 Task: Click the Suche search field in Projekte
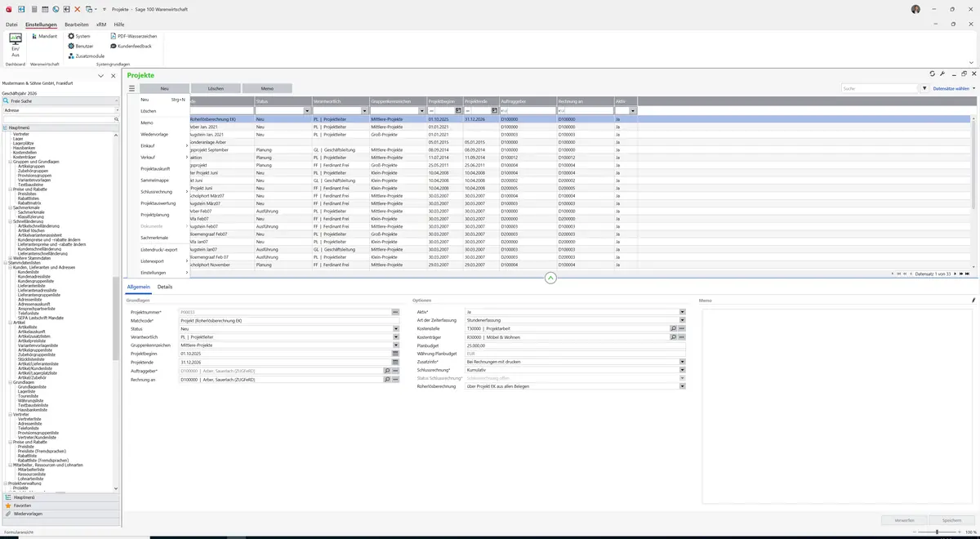880,88
